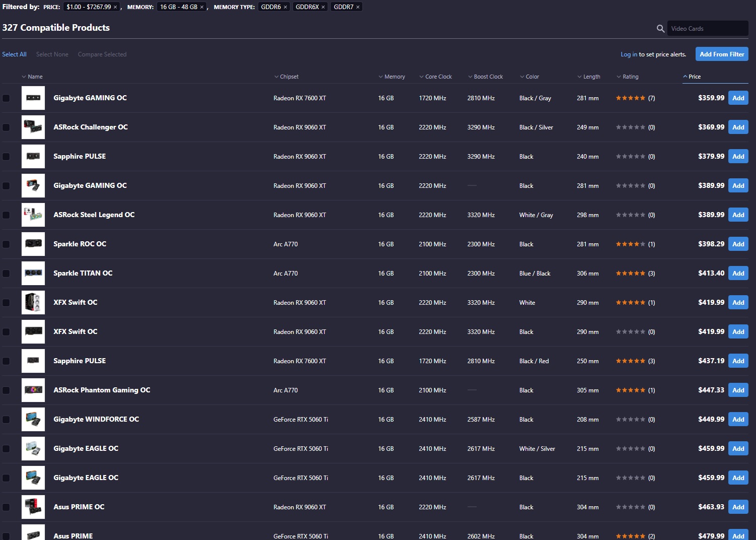This screenshot has width=756, height=540.
Task: Click the 208 mm length value
Action: coord(588,420)
